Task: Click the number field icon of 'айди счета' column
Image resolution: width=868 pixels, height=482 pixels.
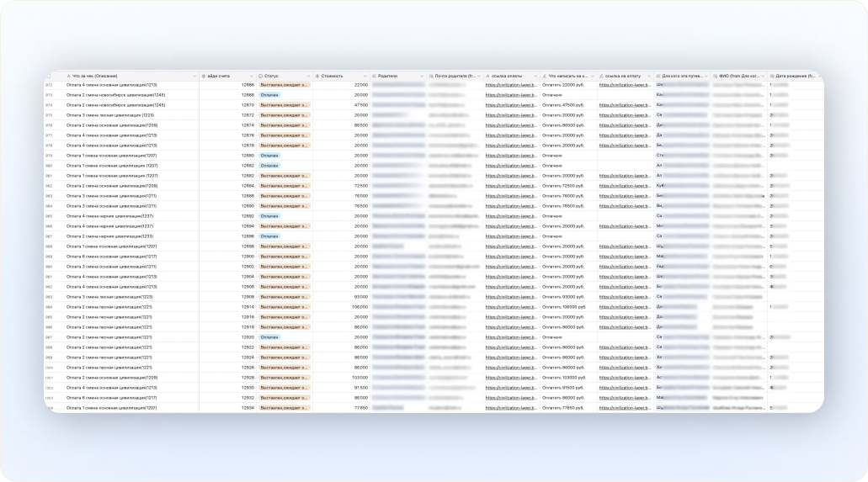Action: (204, 76)
